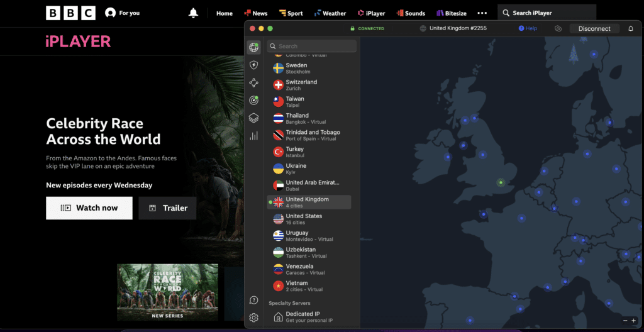Go to BBC Sport tab
644x332 pixels.
291,13
